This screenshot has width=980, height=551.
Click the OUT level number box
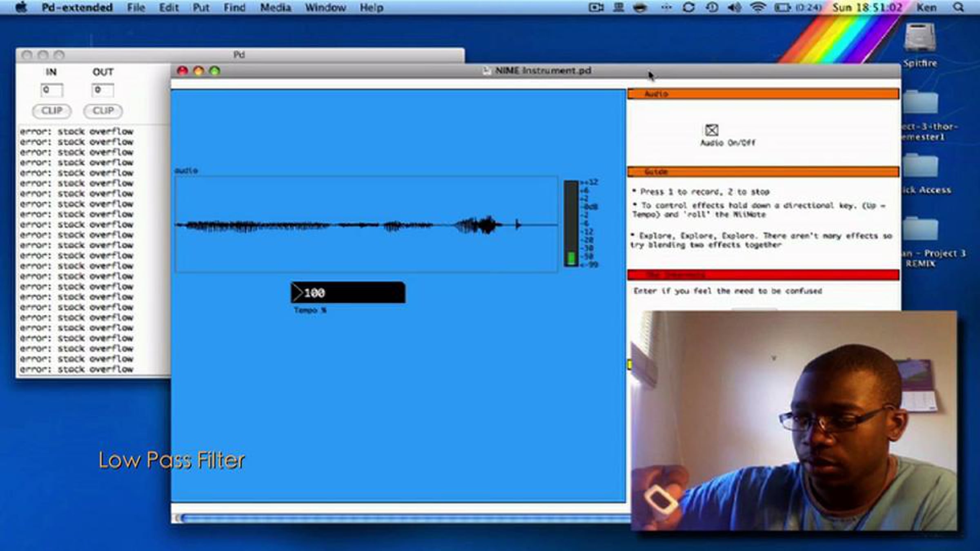click(102, 90)
